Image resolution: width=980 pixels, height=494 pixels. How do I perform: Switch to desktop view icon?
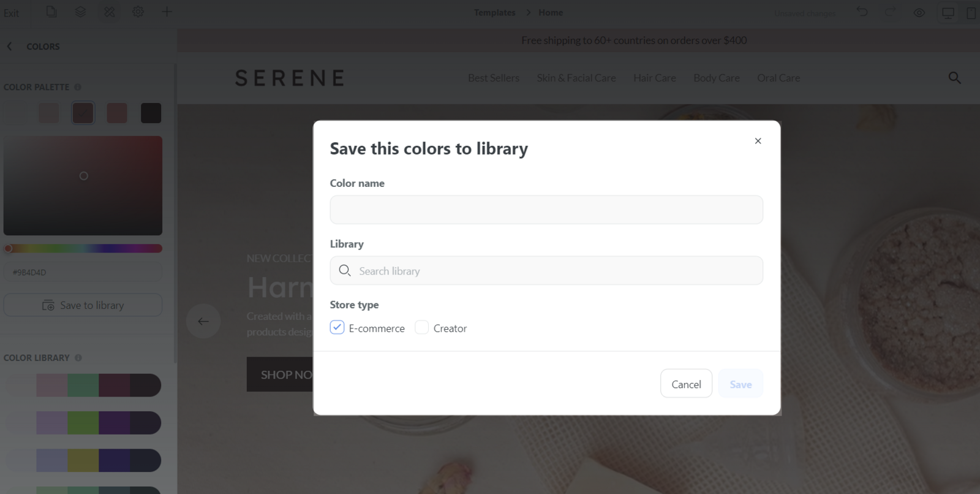[x=948, y=12]
